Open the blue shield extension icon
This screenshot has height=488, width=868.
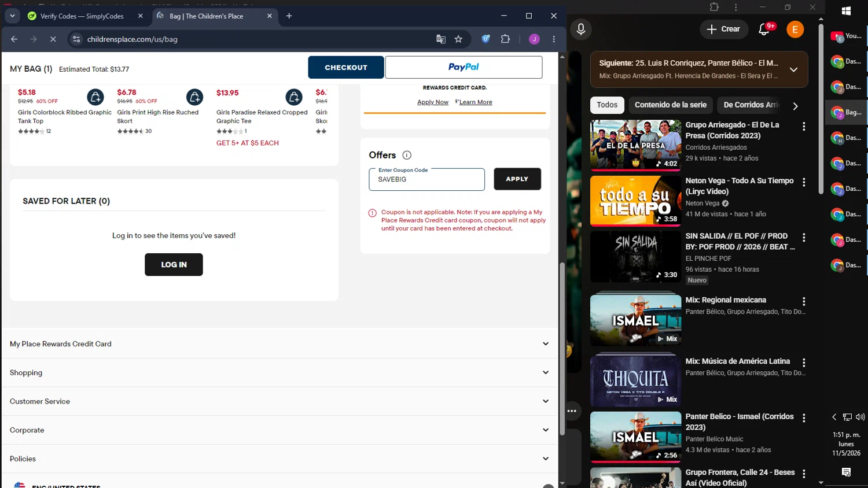486,39
